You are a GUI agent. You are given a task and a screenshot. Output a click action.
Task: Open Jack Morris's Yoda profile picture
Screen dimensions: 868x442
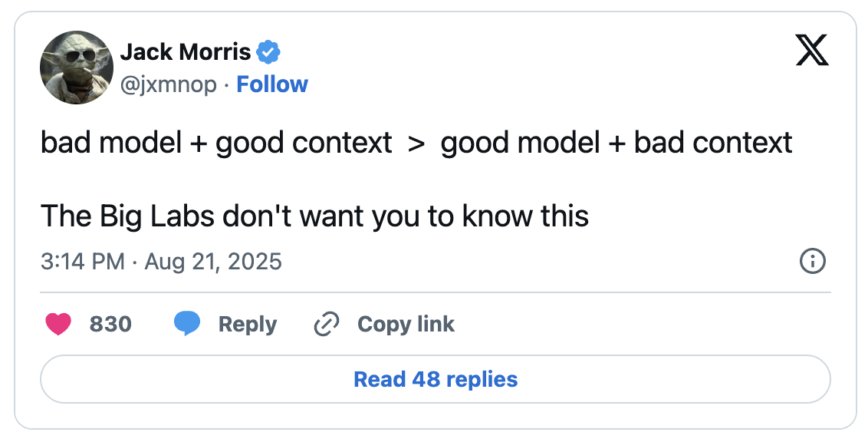coord(77,68)
